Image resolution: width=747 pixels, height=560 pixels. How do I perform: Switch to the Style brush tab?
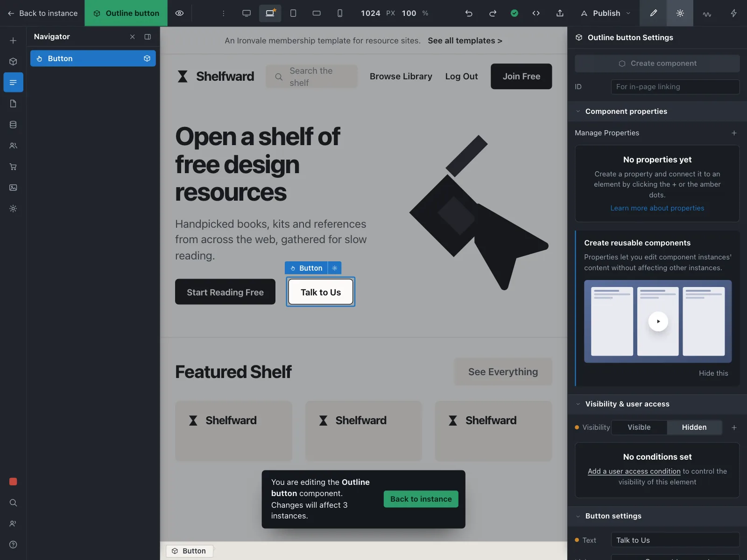[x=654, y=13]
